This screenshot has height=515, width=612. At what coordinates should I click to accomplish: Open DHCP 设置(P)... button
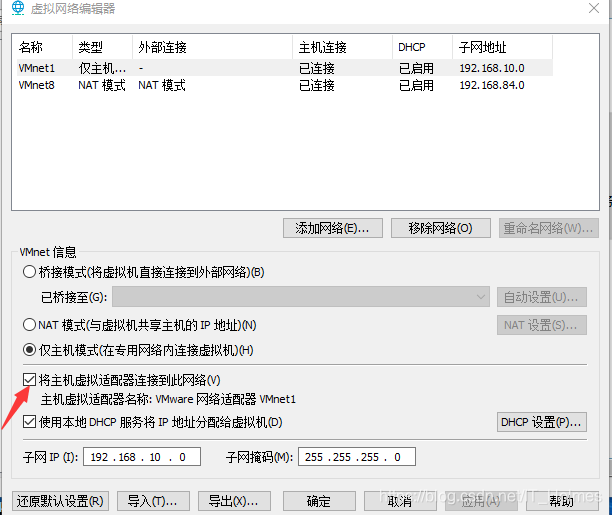click(542, 422)
